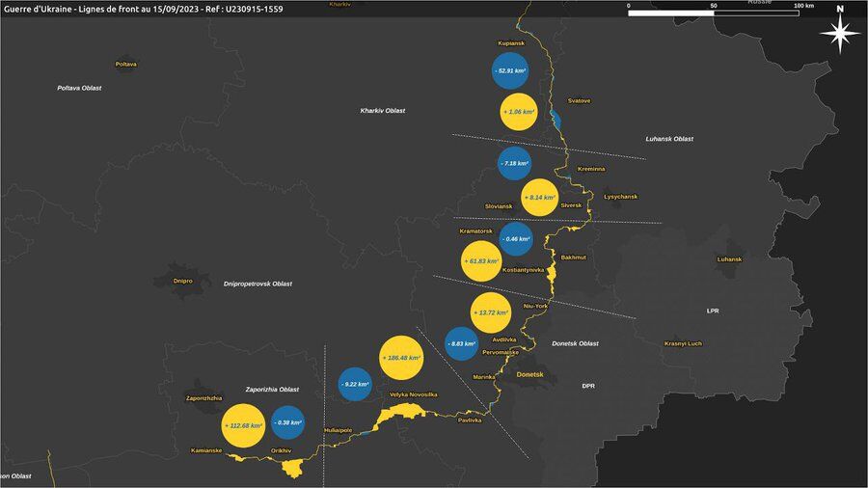The image size is (868, 488).
Task: Click the Kupiansk city label
Action: click(x=510, y=43)
